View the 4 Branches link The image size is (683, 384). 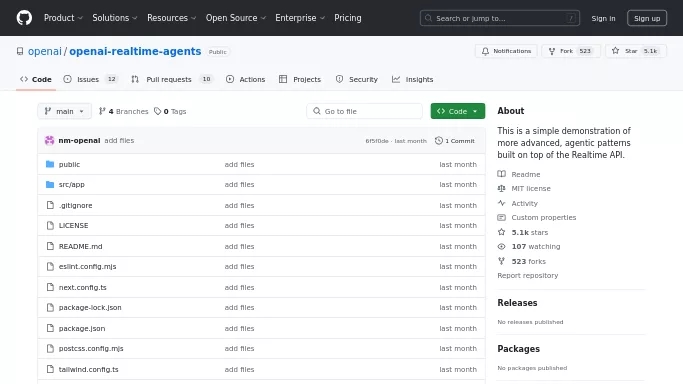pos(123,111)
